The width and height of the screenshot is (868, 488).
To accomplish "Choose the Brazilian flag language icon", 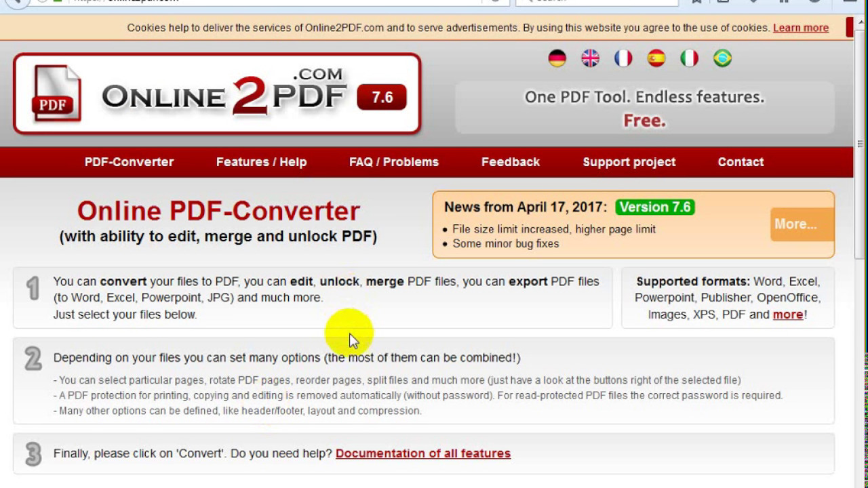I will coord(723,58).
